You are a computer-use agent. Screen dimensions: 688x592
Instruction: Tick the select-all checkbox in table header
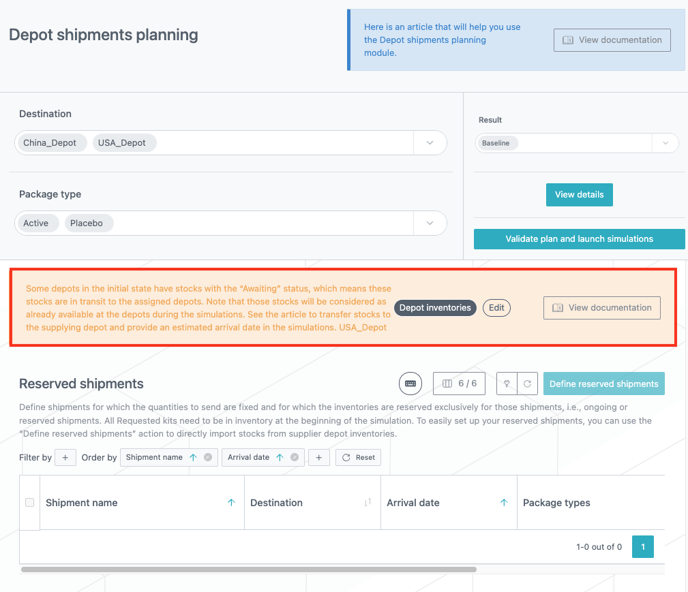tap(30, 503)
